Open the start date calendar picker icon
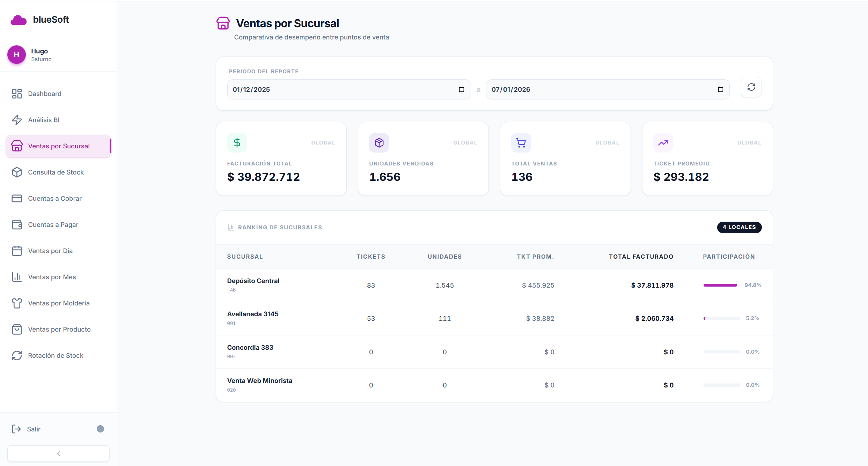The width and height of the screenshot is (868, 466). point(461,89)
